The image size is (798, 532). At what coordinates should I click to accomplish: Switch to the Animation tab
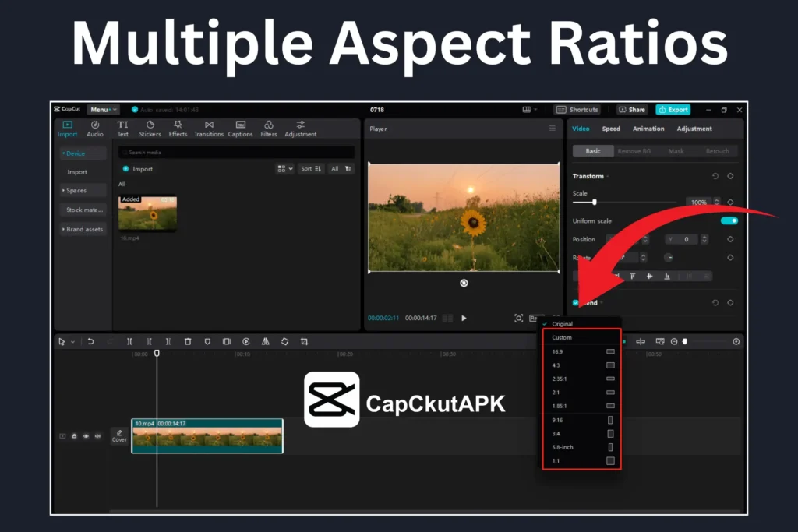point(648,129)
